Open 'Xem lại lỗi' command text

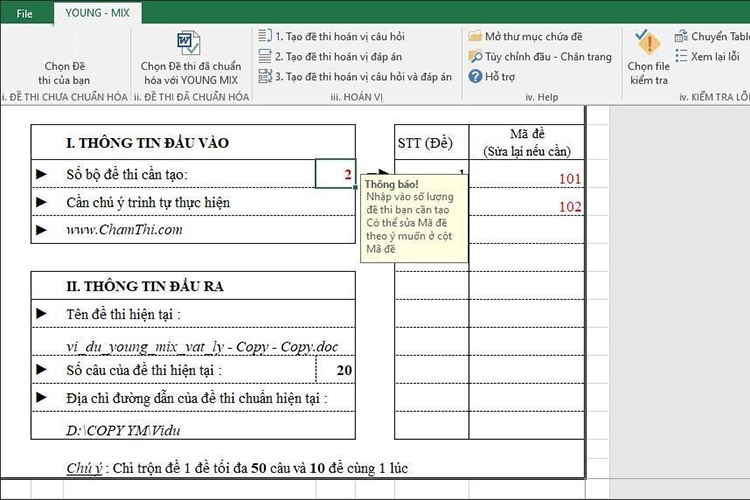716,56
